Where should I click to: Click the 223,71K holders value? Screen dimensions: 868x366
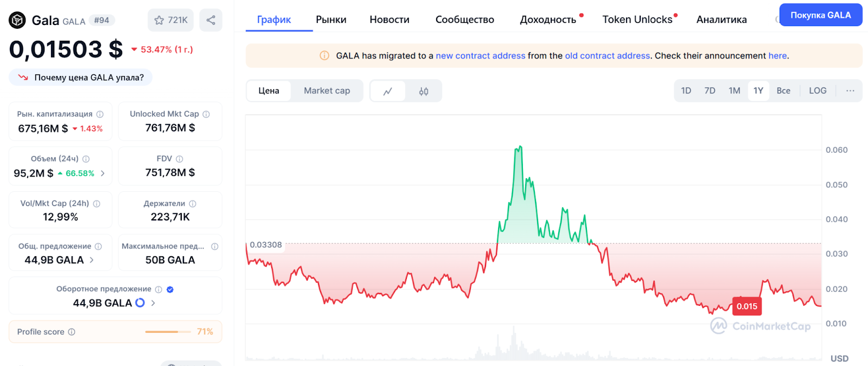pos(170,217)
